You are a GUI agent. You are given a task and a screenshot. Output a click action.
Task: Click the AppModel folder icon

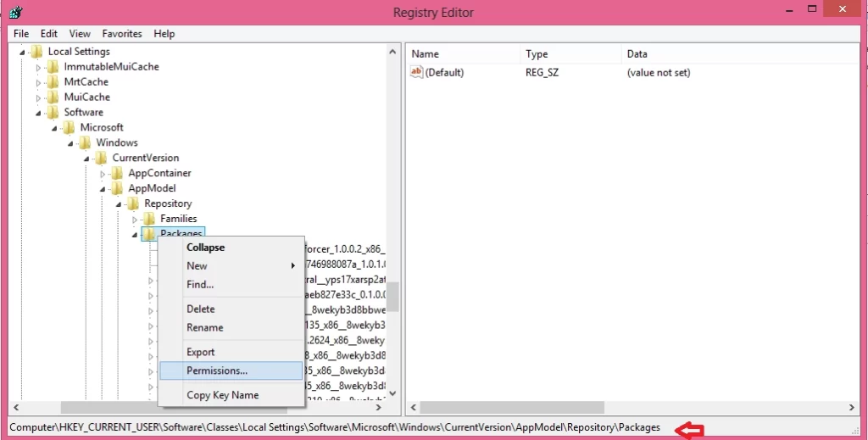coord(117,188)
